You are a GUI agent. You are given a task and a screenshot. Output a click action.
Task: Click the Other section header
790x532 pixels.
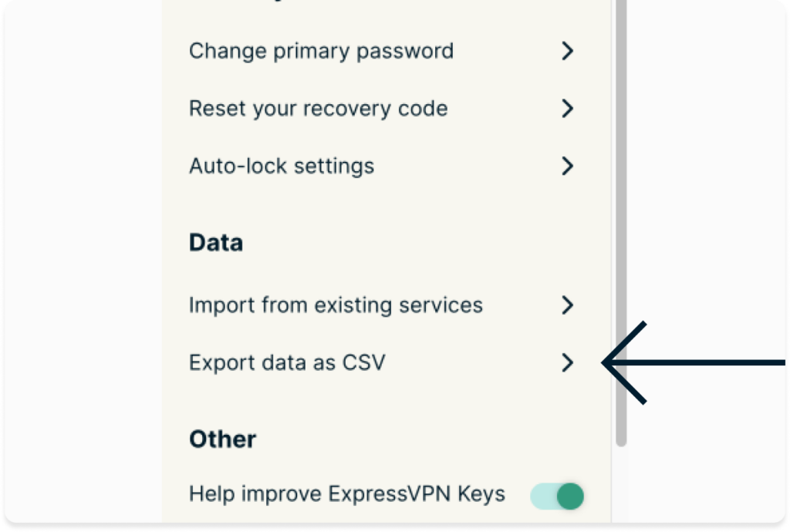pyautogui.click(x=222, y=439)
